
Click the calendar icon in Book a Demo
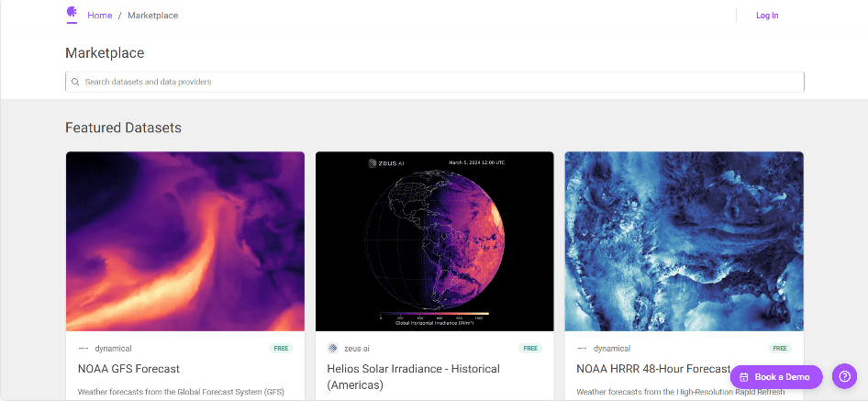(x=744, y=377)
